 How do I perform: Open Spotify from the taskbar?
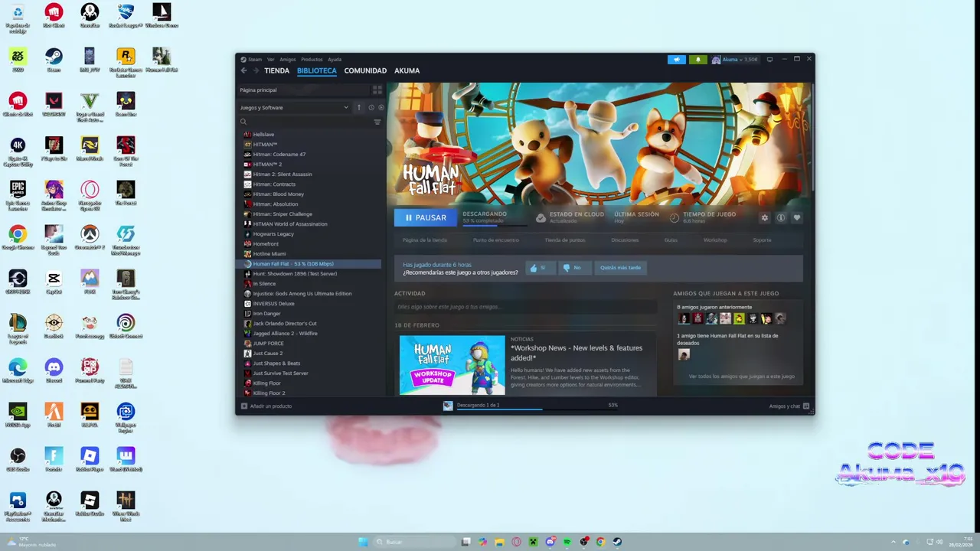[567, 542]
